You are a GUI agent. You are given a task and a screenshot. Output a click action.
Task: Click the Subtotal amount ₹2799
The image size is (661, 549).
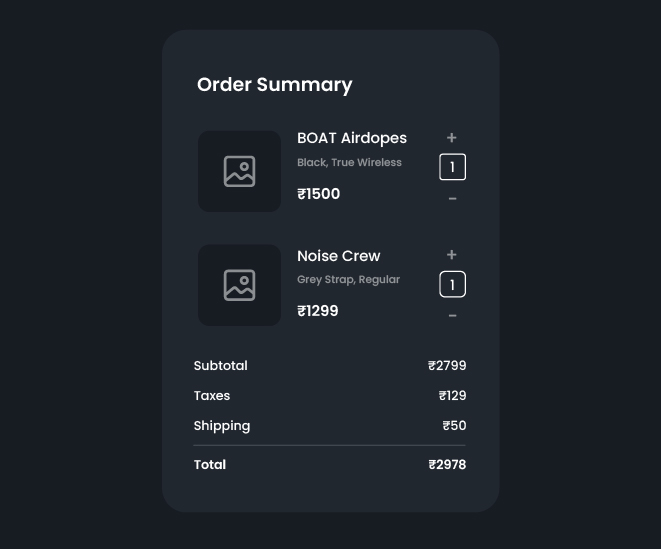click(x=447, y=366)
